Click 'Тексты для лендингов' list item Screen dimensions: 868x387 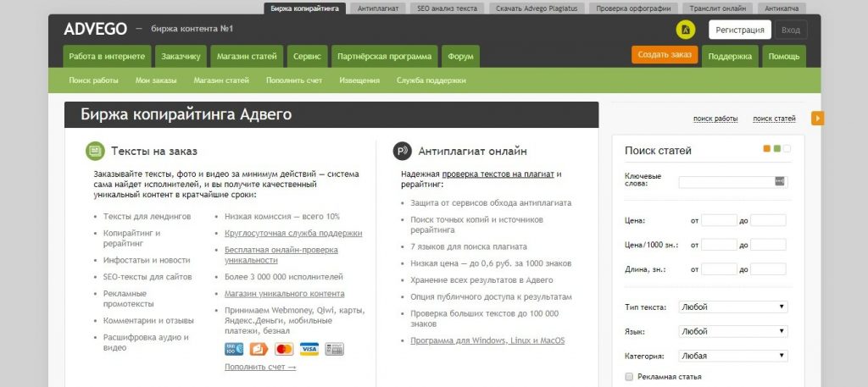click(147, 217)
